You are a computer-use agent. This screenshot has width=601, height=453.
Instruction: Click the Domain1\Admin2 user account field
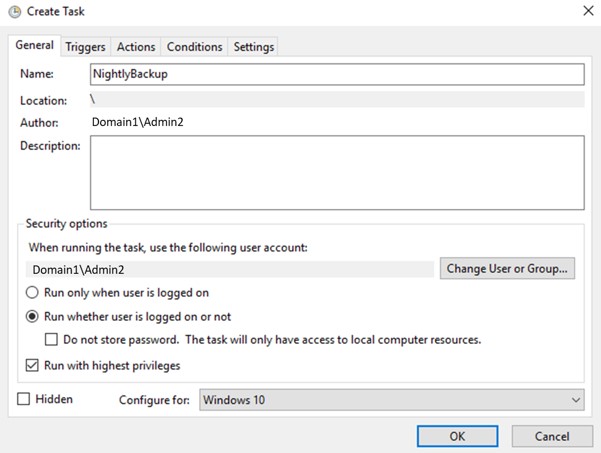tap(230, 269)
